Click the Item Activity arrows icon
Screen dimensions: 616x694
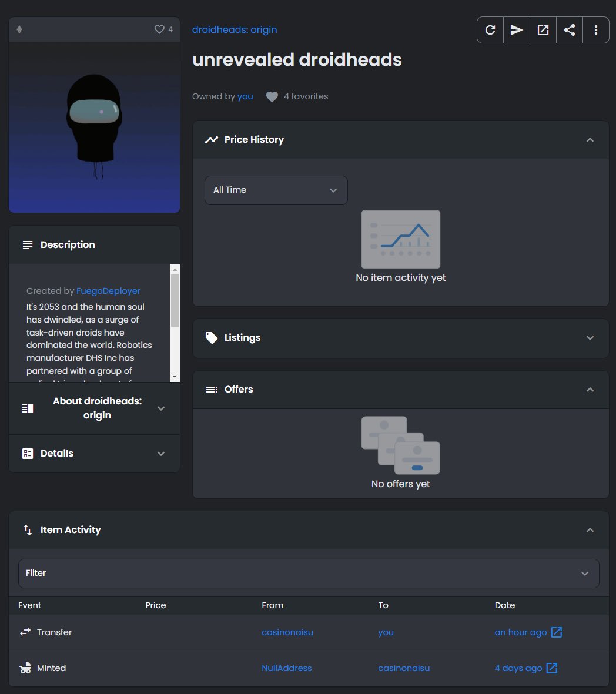tap(28, 530)
